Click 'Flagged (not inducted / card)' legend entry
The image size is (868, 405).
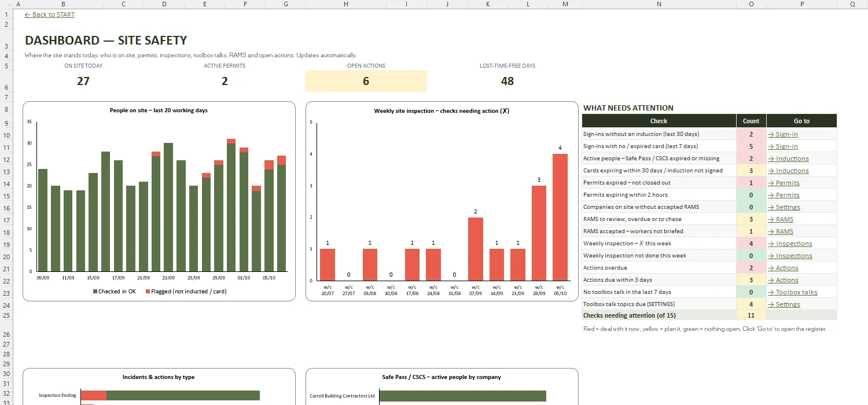pos(186,292)
